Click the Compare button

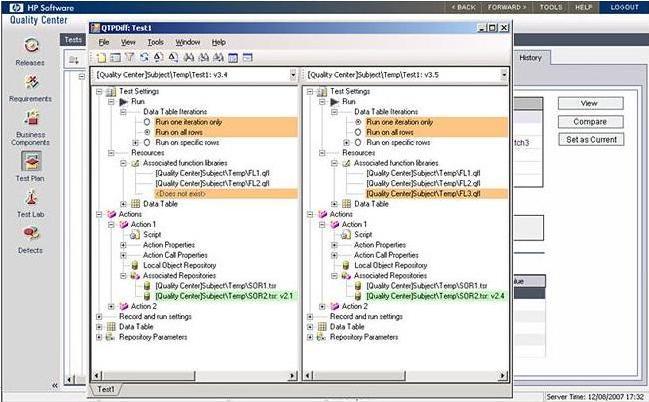pos(590,122)
